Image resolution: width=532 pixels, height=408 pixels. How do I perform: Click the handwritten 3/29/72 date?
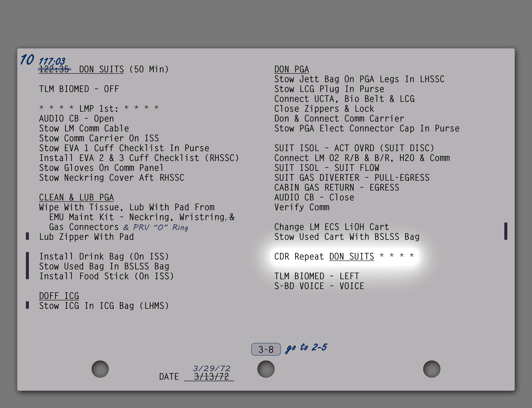coord(212,368)
